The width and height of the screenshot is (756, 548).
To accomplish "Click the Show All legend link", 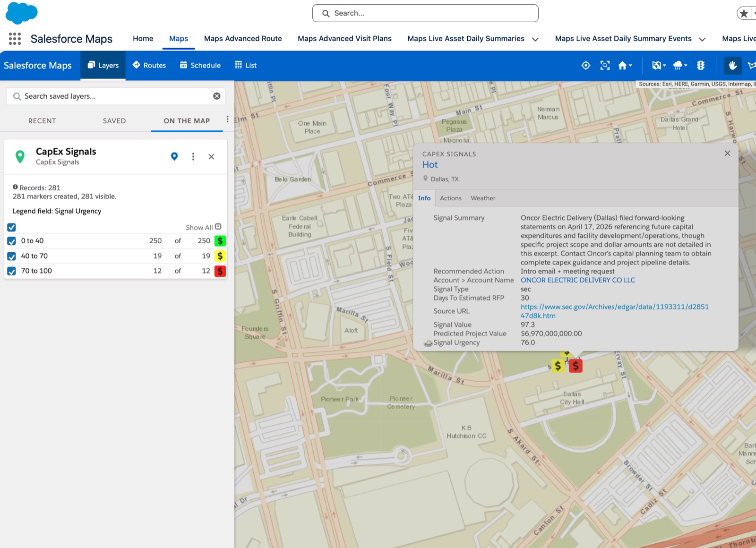I will (199, 227).
